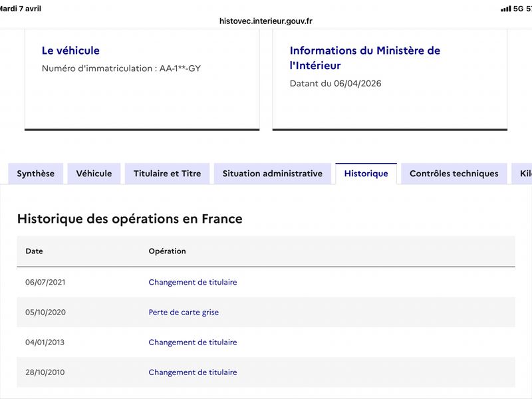
Task: Click the Informations du Ministère de l'Intérieur heading
Action: coord(364,58)
